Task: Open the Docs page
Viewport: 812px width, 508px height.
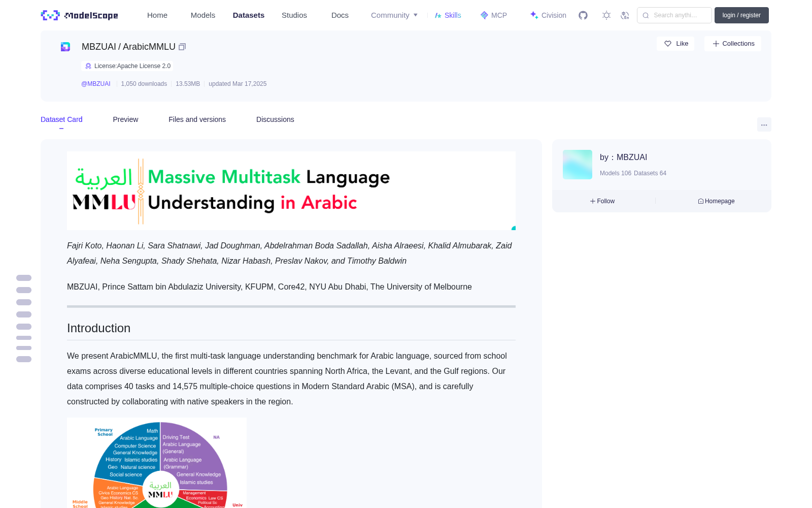Action: tap(340, 15)
